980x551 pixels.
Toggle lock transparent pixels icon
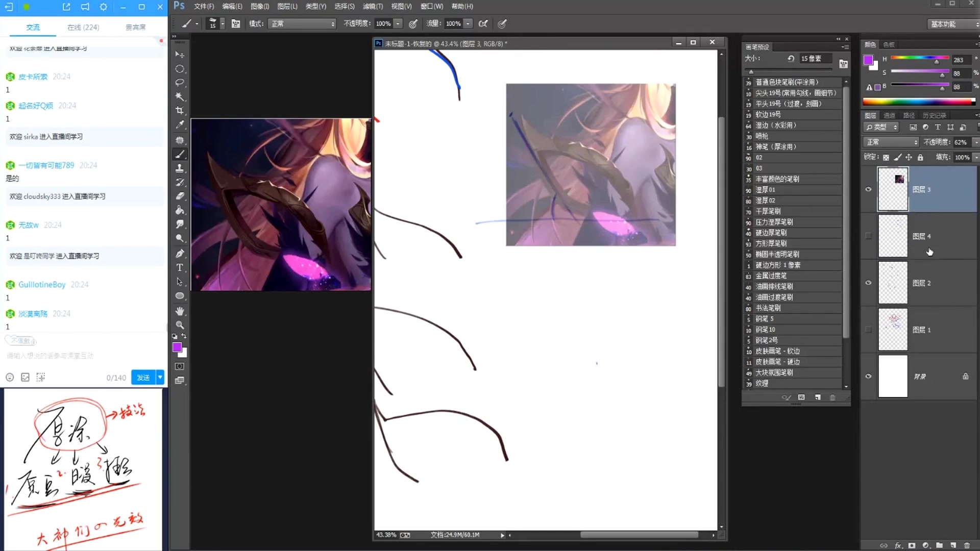coord(886,157)
